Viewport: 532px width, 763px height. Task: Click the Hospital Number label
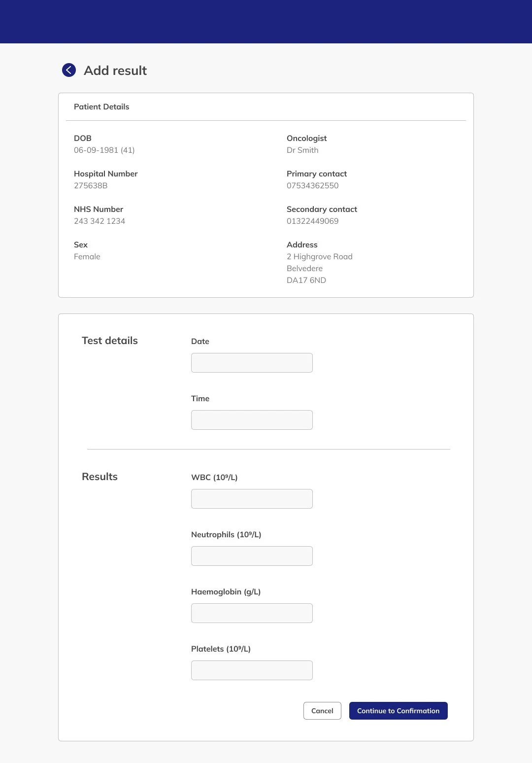106,173
